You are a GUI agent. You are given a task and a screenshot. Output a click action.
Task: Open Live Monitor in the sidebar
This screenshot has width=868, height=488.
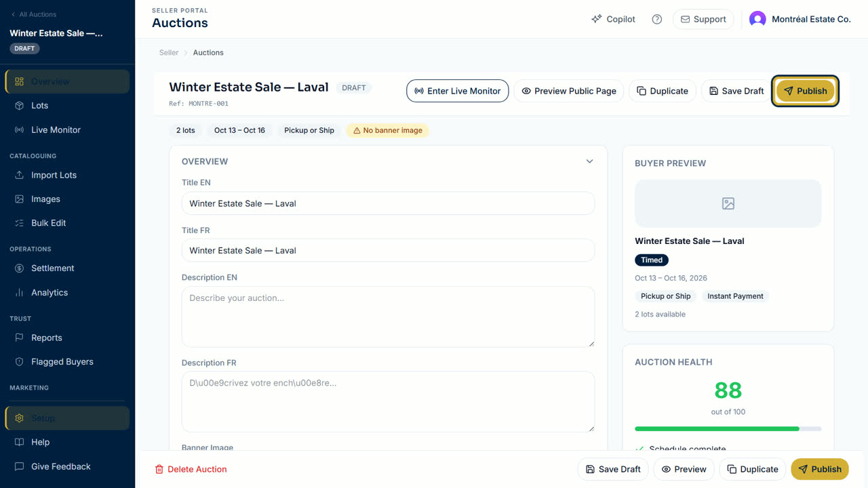(x=67, y=129)
